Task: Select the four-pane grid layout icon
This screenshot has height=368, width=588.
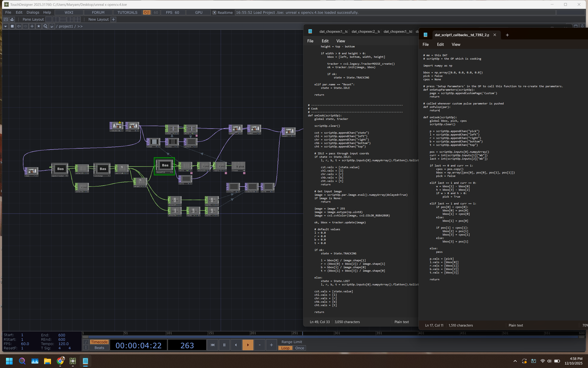Action: tap(77, 19)
